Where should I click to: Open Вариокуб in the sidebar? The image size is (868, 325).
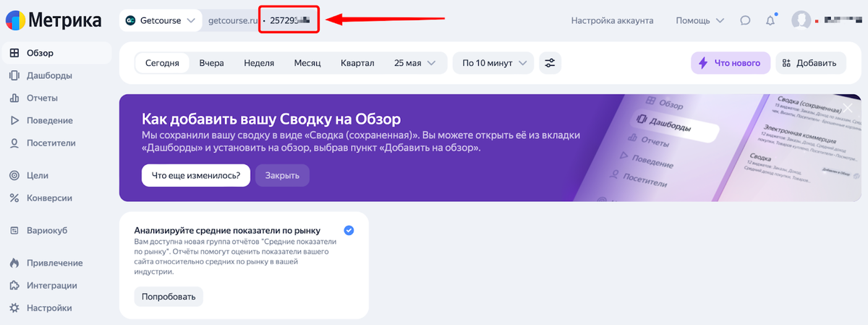[46, 230]
